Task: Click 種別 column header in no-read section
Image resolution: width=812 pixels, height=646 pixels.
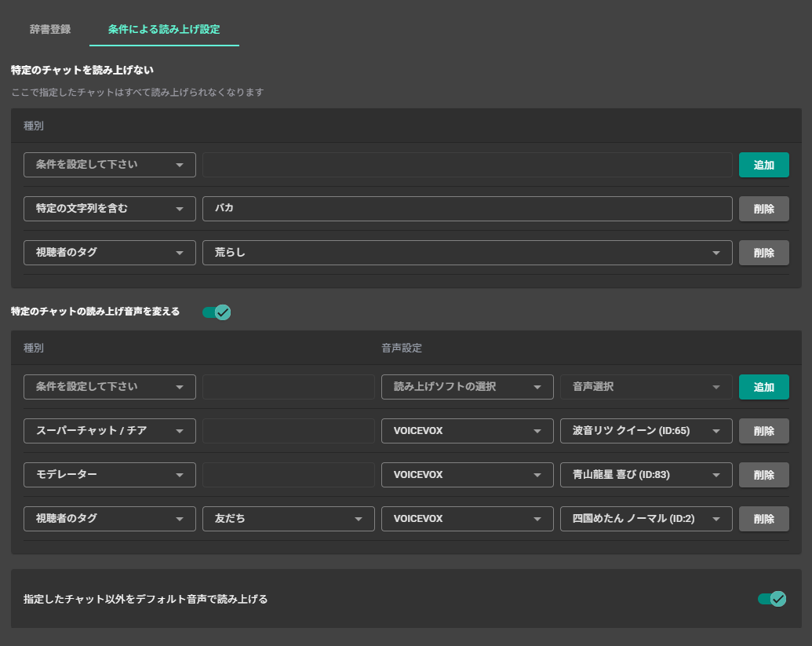Action: (34, 126)
